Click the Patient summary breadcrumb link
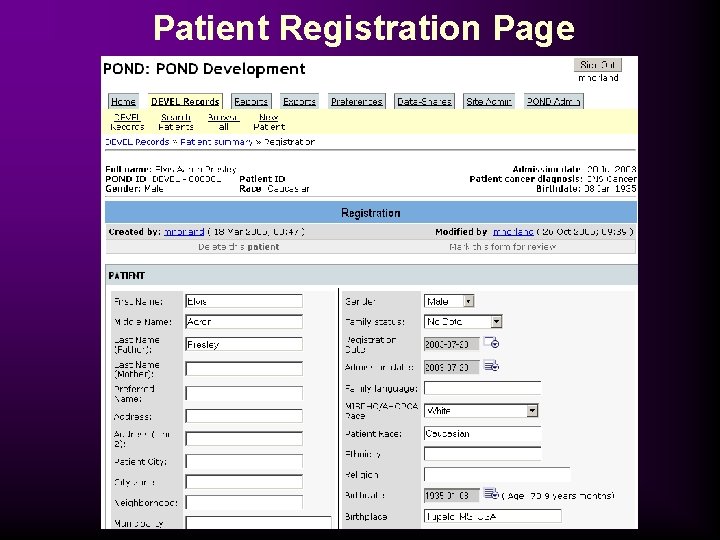This screenshot has height=540, width=720. (216, 142)
